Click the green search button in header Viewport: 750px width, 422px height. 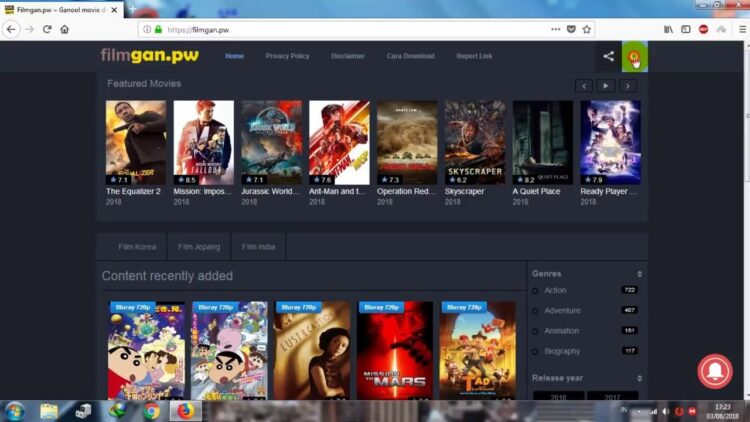pyautogui.click(x=635, y=56)
